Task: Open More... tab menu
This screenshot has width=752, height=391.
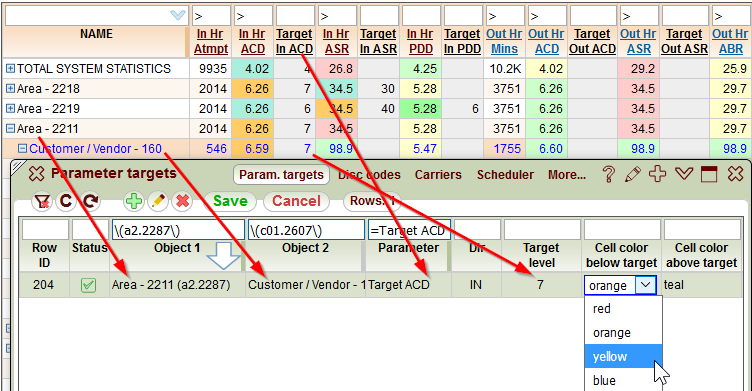Action: (x=567, y=175)
